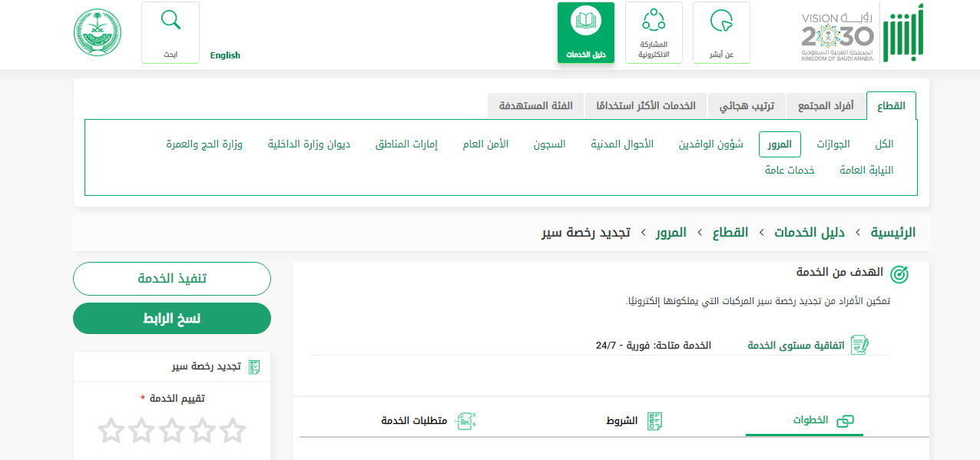The height and width of the screenshot is (460, 980).
Task: Switch to the الشروط tab
Action: click(x=634, y=421)
